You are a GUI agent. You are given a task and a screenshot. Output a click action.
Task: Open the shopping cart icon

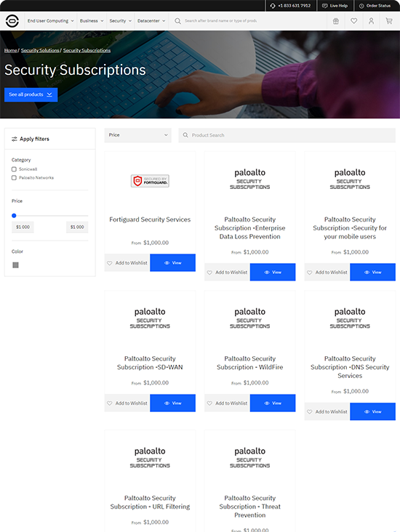tap(389, 21)
